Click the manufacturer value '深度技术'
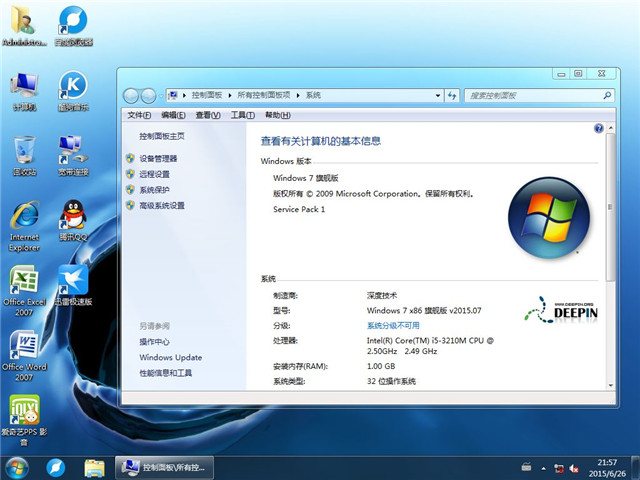Screen dimensions: 640x480 click(x=382, y=295)
